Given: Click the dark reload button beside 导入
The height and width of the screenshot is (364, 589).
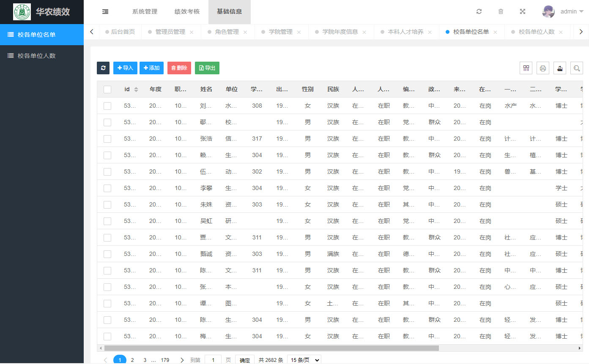Looking at the screenshot, I should (103, 68).
